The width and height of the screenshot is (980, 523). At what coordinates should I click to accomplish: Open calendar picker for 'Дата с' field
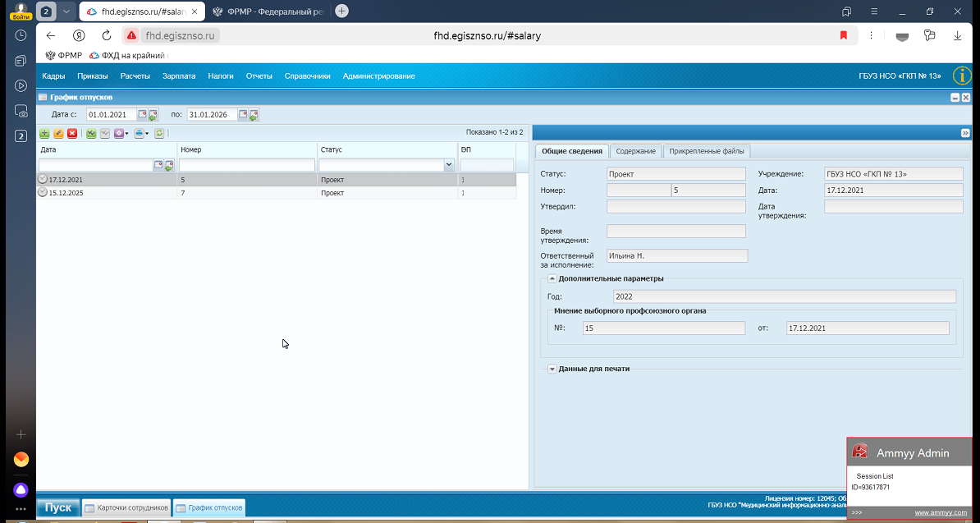(x=142, y=114)
